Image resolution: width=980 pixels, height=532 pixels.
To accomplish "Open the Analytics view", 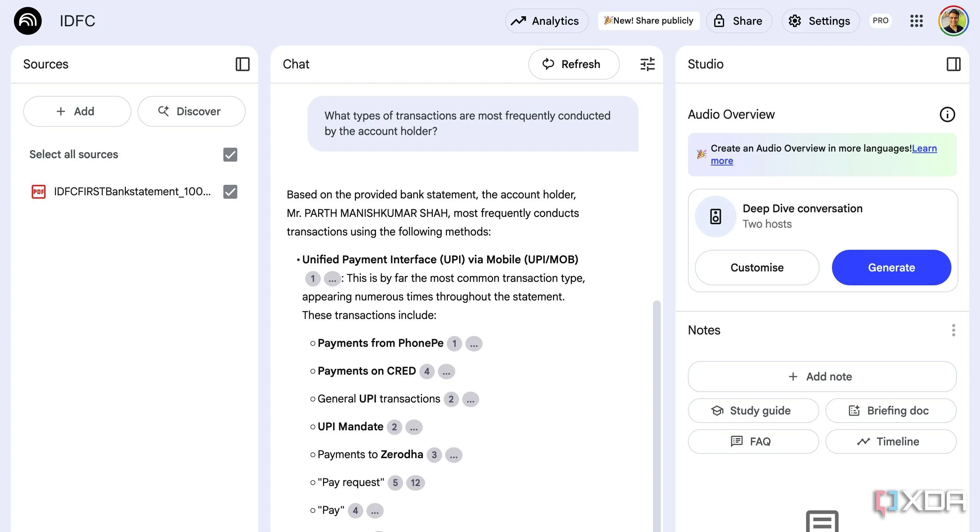I will tap(546, 21).
